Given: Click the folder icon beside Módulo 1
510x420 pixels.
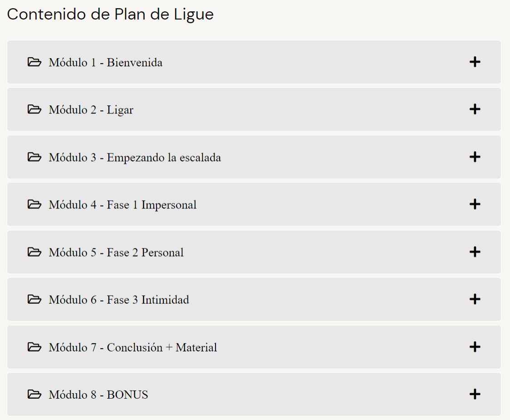Looking at the screenshot, I should point(34,62).
